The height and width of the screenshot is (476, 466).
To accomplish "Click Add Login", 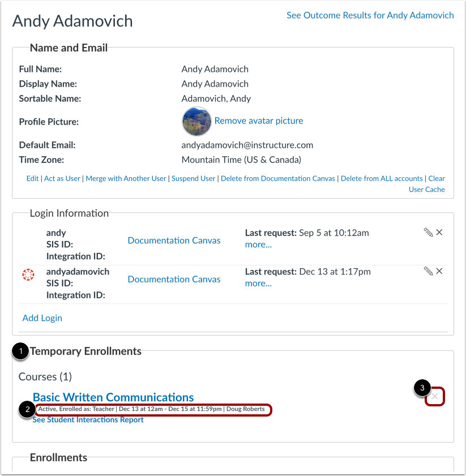I will 42,318.
